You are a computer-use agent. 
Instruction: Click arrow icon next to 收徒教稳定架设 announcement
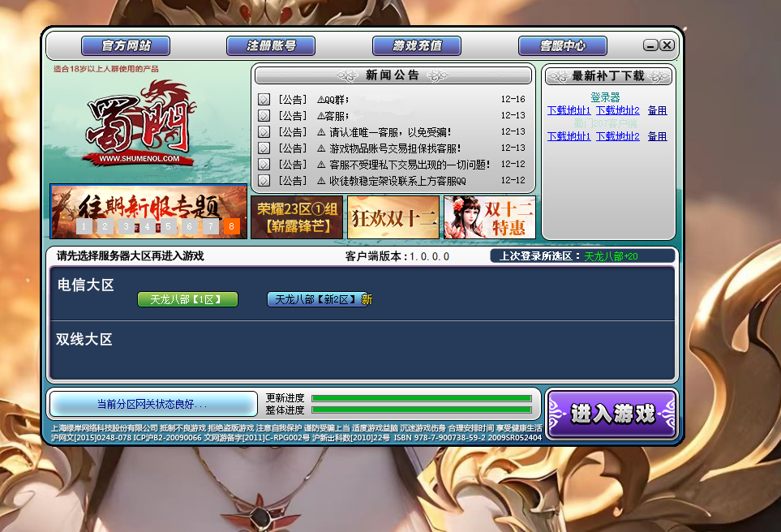(264, 181)
